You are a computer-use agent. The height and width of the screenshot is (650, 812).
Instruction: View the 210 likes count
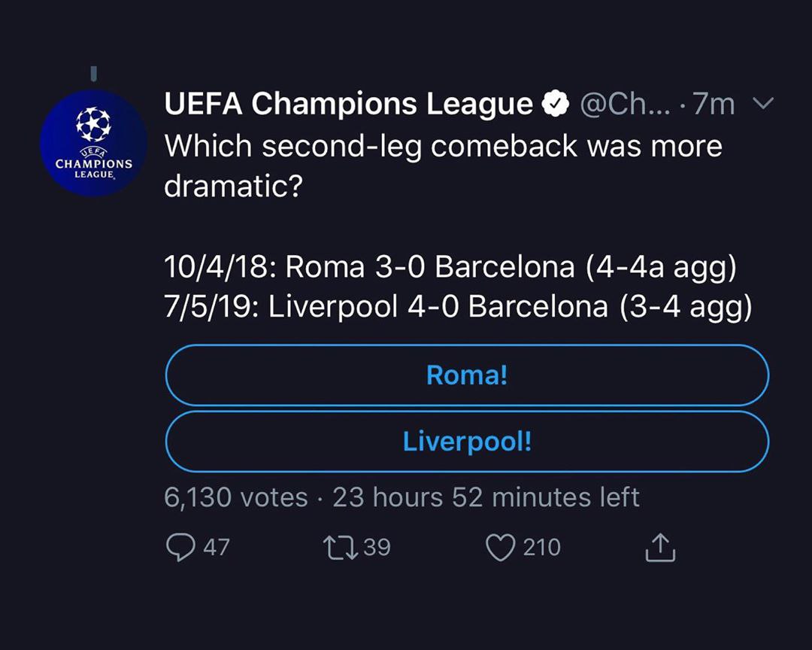(x=541, y=548)
